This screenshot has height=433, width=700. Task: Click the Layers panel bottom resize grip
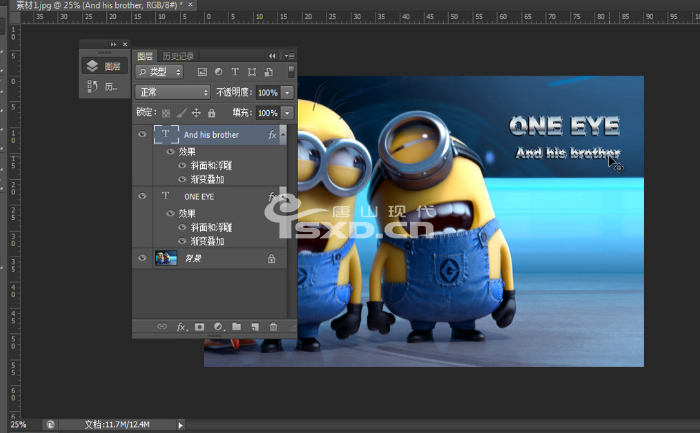click(214, 336)
